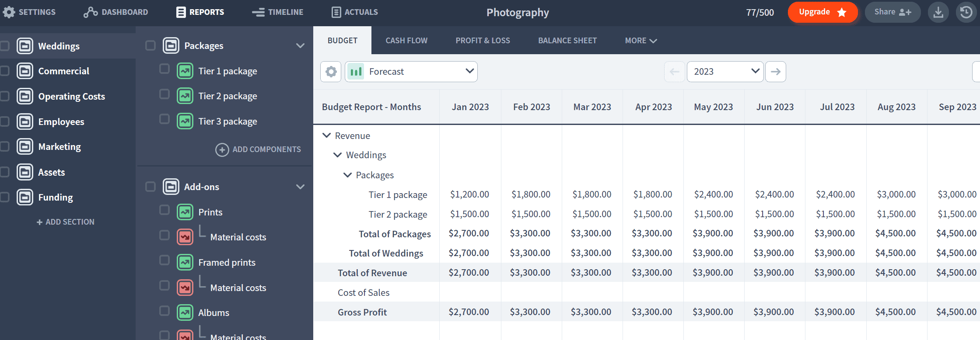980x340 pixels.
Task: Click Tier 1 package revenue icon
Action: pos(185,71)
